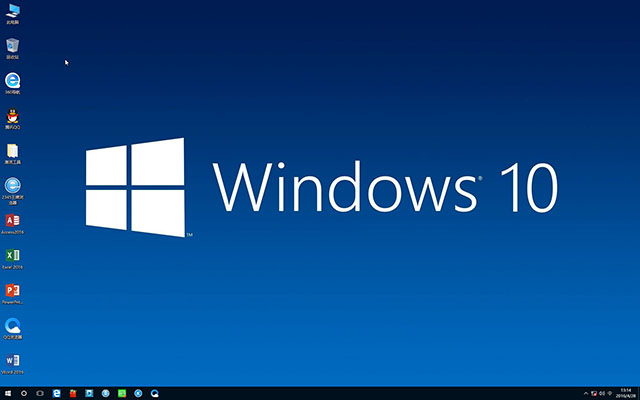640x400 pixels.
Task: Open the Windows Start menu
Action: tap(7, 393)
